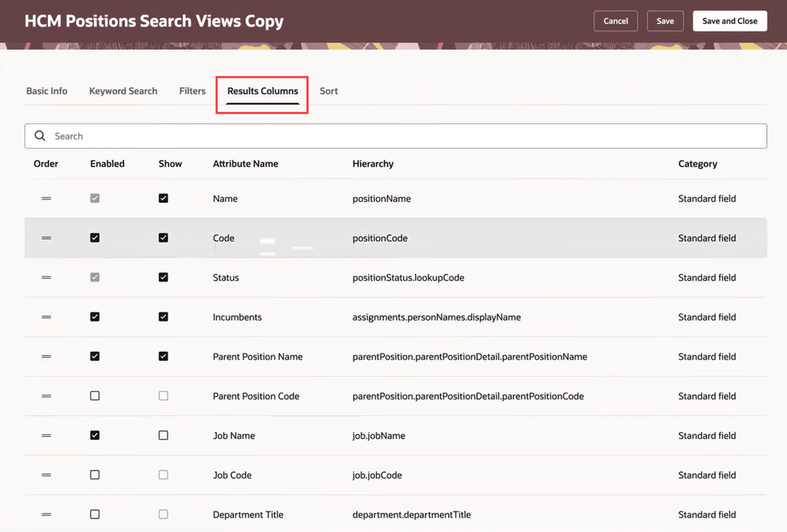Uncheck Show for Parent Position Name

[x=163, y=356]
